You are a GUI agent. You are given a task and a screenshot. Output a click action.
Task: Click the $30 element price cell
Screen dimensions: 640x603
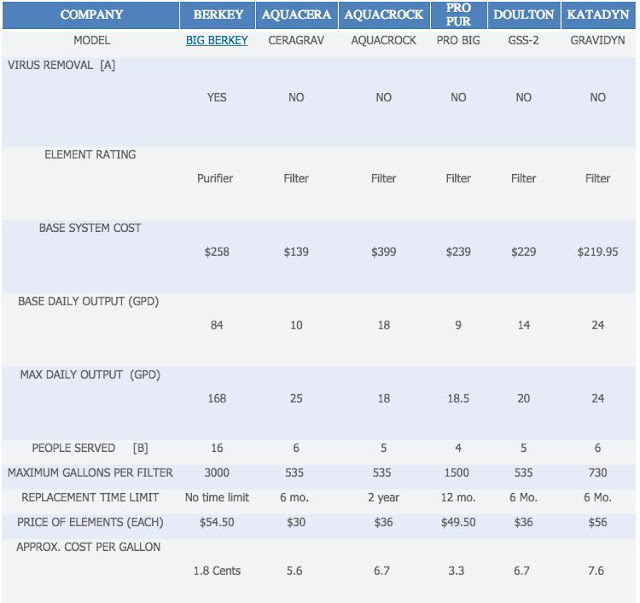(296, 522)
